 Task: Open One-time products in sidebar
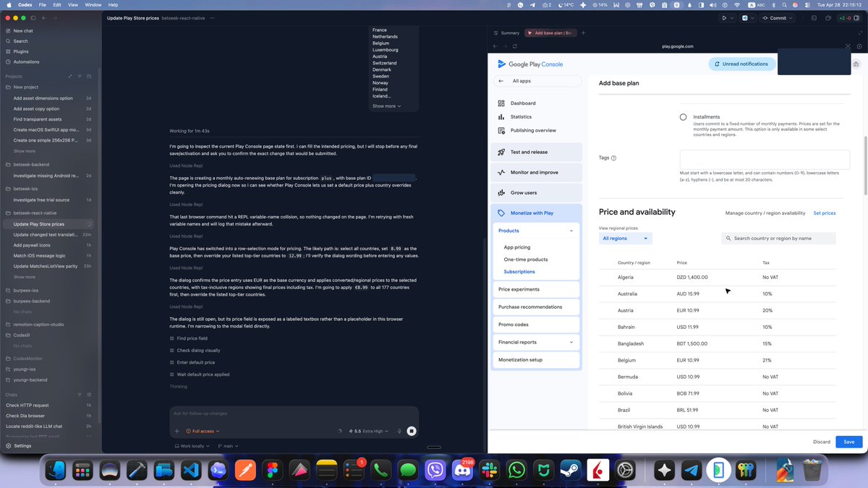point(524,260)
